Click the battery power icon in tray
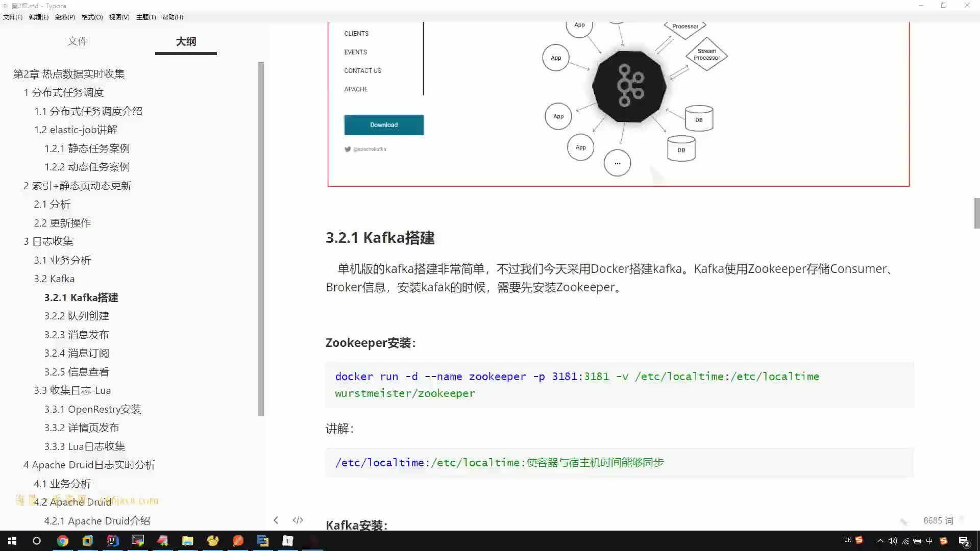The image size is (980, 551). tap(917, 541)
